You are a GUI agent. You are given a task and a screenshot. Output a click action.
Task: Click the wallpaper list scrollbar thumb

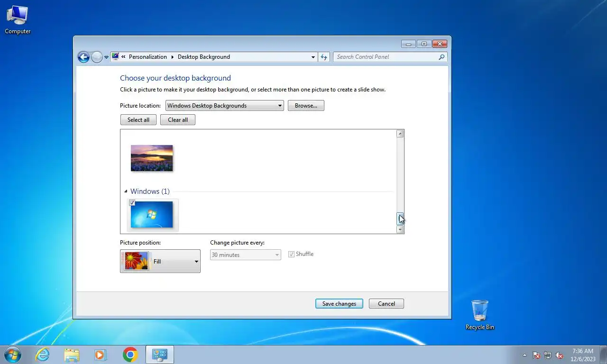[400, 218]
